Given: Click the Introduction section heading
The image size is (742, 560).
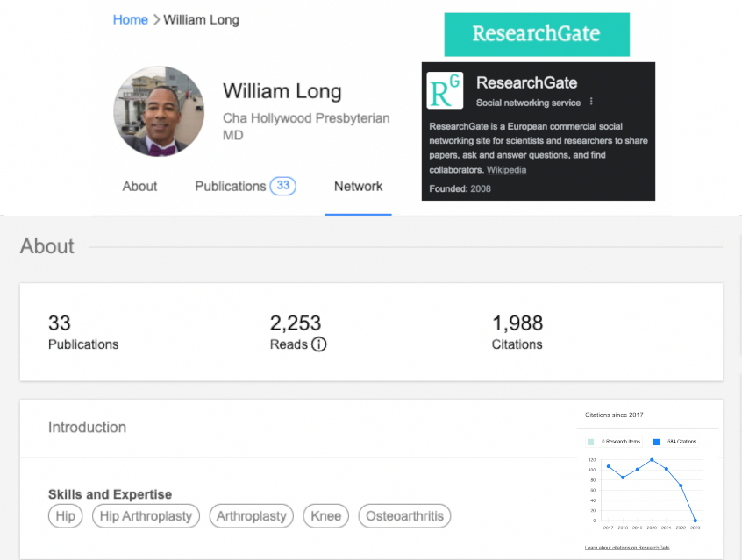Looking at the screenshot, I should pyautogui.click(x=87, y=427).
